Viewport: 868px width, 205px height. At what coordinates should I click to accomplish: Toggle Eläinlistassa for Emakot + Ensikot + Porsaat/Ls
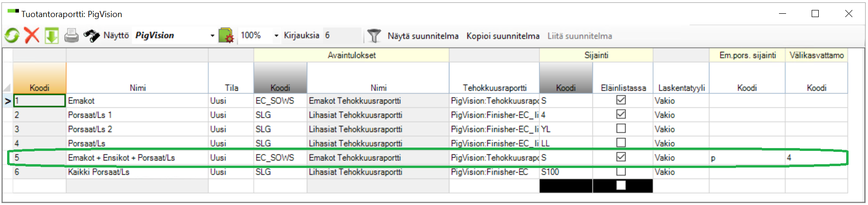(621, 157)
